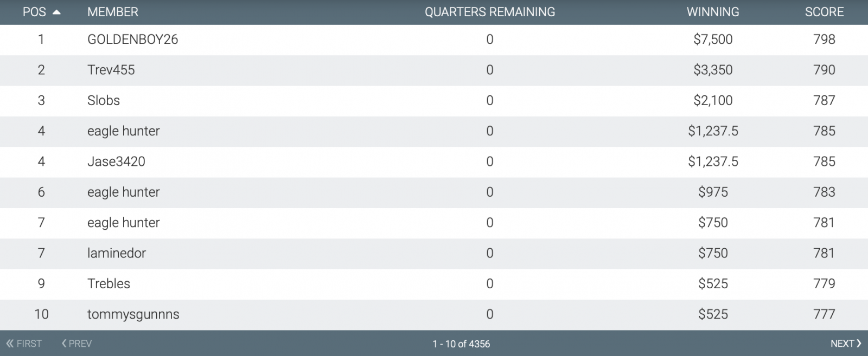Select the Slobs row
This screenshot has width=868, height=356.
click(434, 100)
